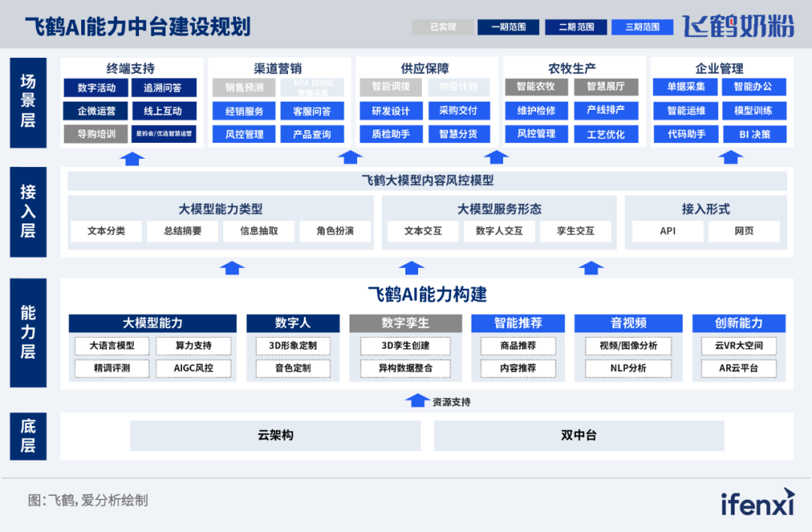
Task: Click the 智能运维 box
Action: pos(686,111)
